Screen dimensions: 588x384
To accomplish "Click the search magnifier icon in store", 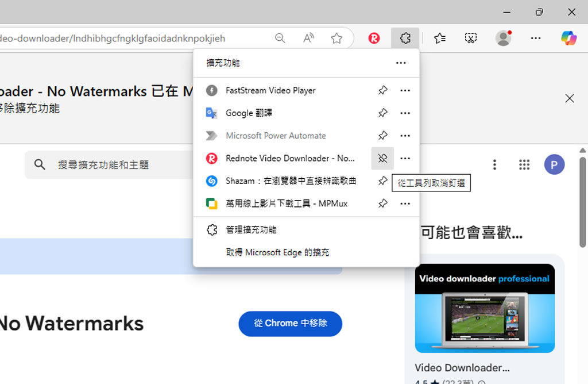I will tap(40, 164).
